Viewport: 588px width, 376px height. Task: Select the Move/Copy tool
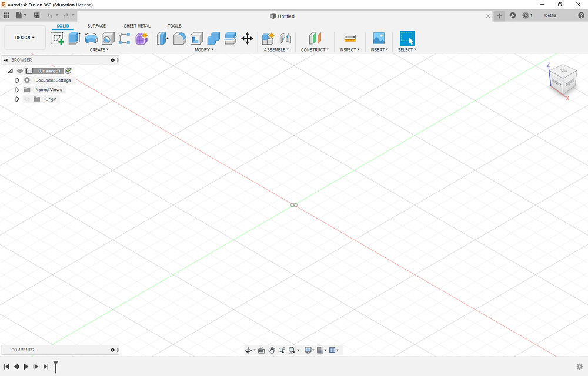coord(247,38)
